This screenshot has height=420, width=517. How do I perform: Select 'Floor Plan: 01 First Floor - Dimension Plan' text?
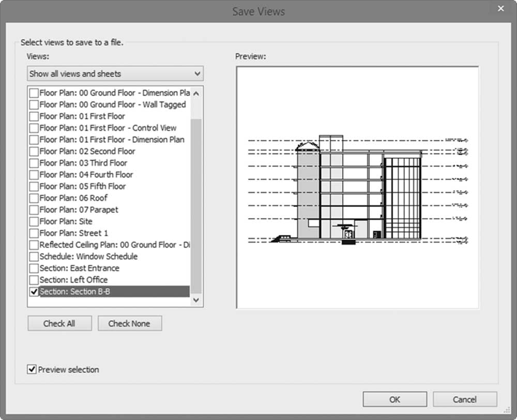(x=112, y=140)
